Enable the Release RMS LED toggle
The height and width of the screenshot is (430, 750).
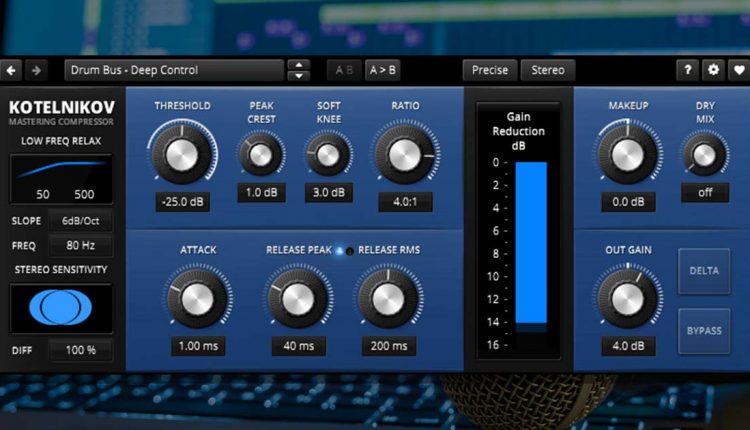[x=350, y=251]
